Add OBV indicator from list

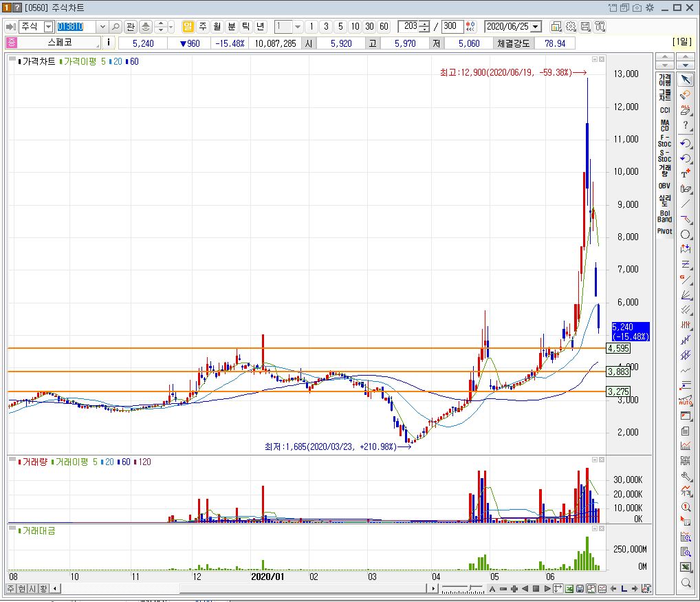point(665,186)
